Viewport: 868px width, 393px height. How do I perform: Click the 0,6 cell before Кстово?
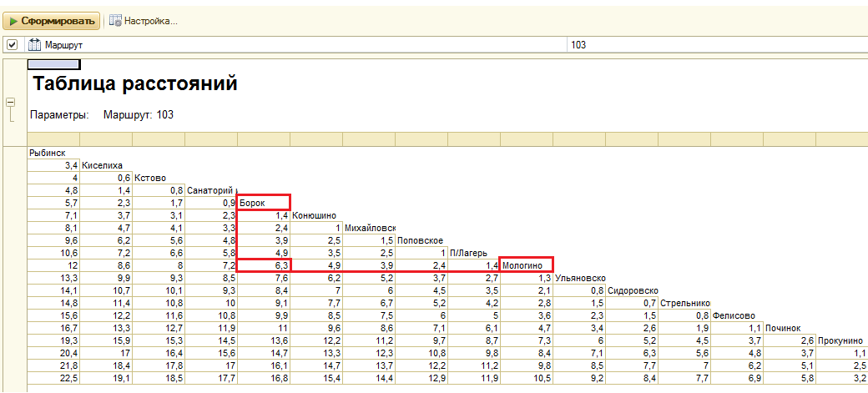point(106,178)
